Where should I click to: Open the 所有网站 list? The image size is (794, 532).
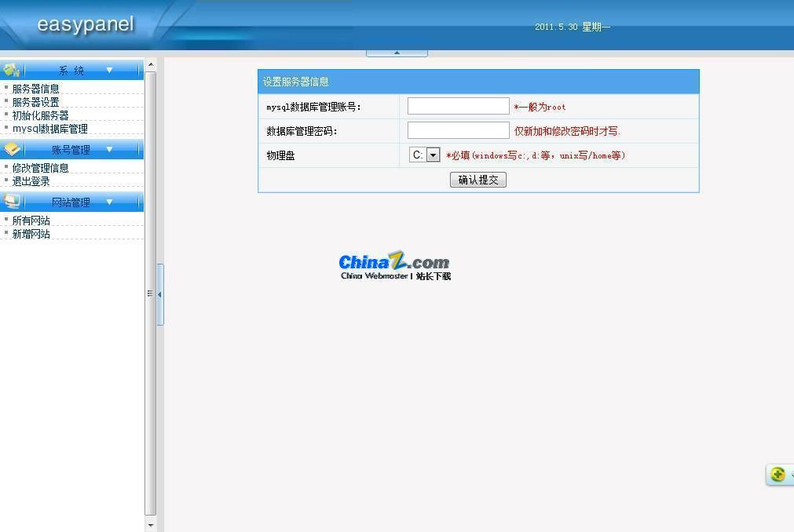tap(31, 220)
